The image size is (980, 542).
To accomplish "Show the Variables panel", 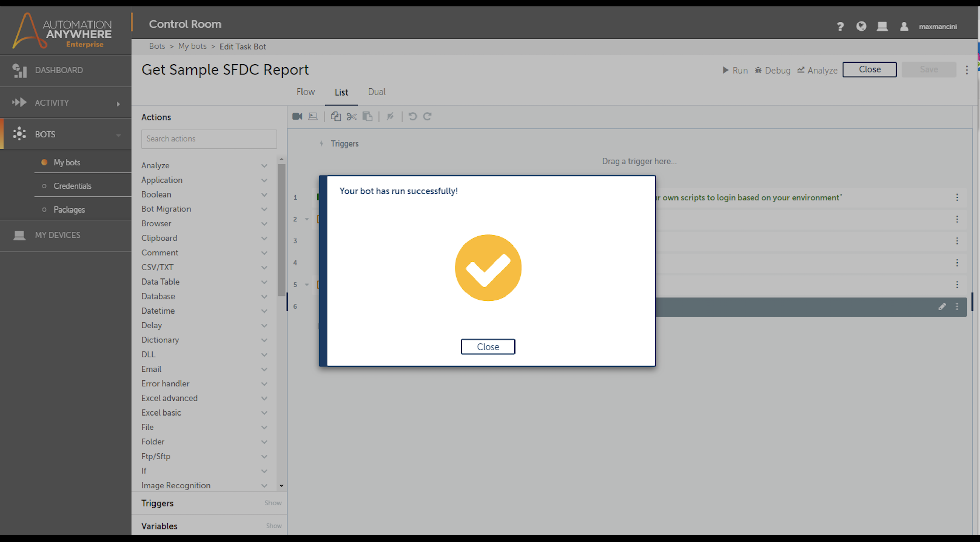I will coord(274,526).
